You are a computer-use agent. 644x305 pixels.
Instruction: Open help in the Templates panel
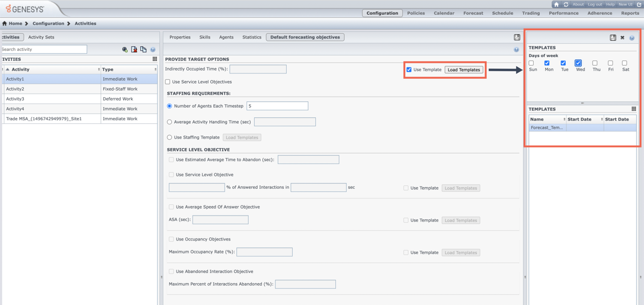[632, 38]
